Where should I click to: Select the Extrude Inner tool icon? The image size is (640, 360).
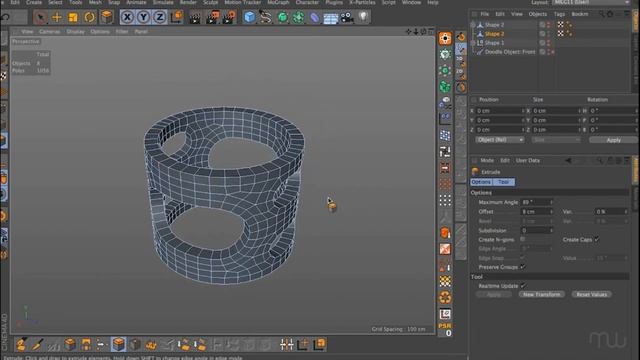tap(135, 344)
